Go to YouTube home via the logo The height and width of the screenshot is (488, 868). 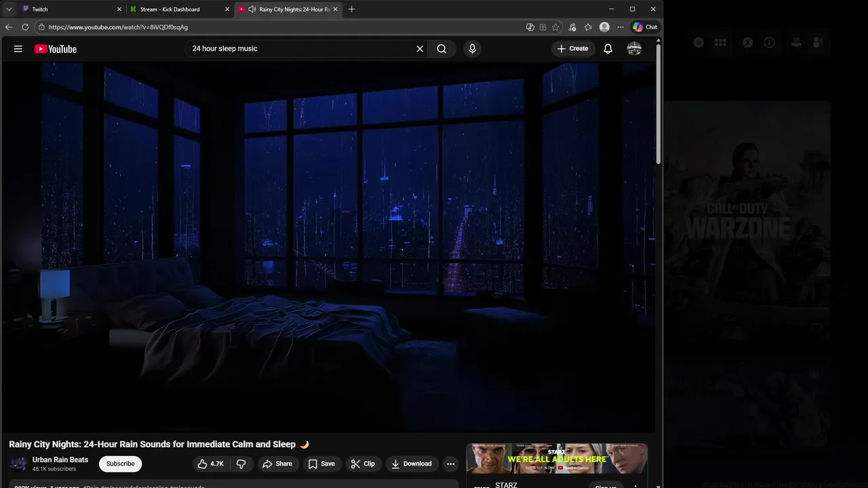click(x=56, y=49)
